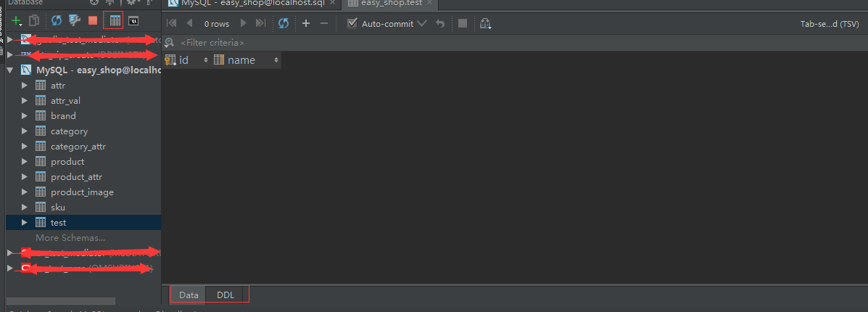Switch to the DDL tab
This screenshot has height=312, width=868.
(x=226, y=295)
